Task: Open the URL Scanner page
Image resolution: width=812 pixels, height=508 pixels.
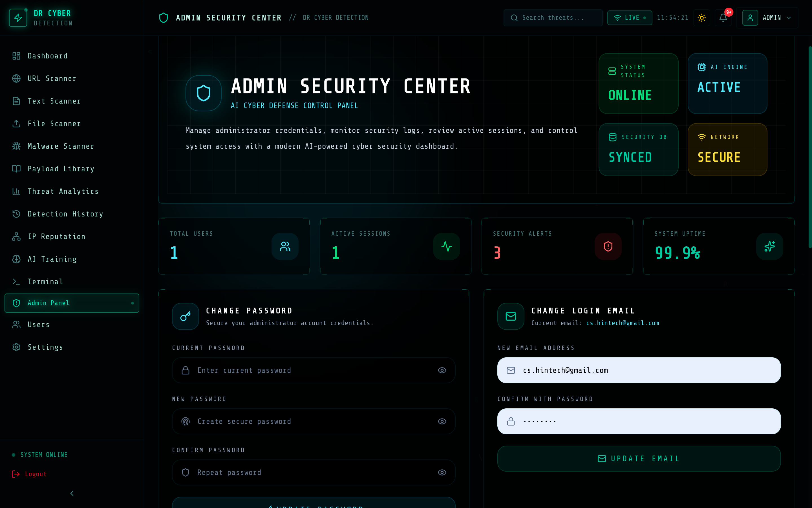Action: coord(72,78)
